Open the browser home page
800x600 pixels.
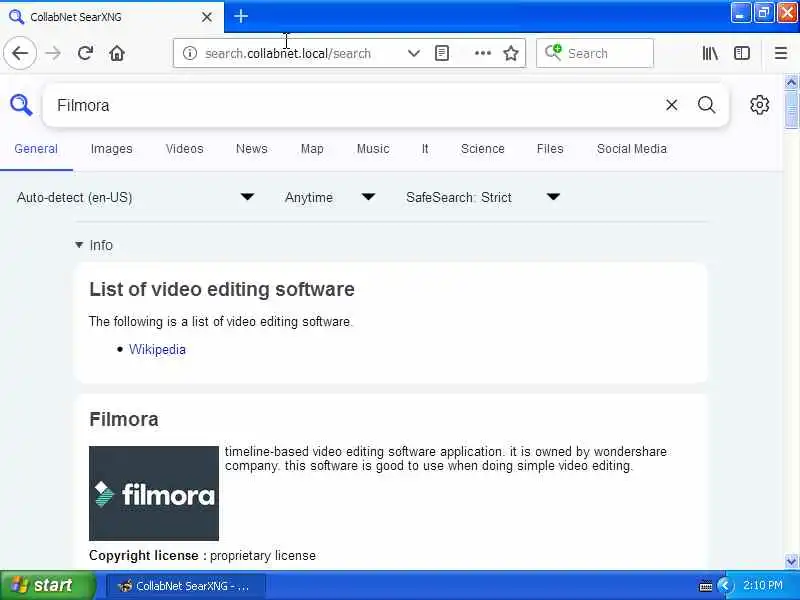[x=117, y=53]
